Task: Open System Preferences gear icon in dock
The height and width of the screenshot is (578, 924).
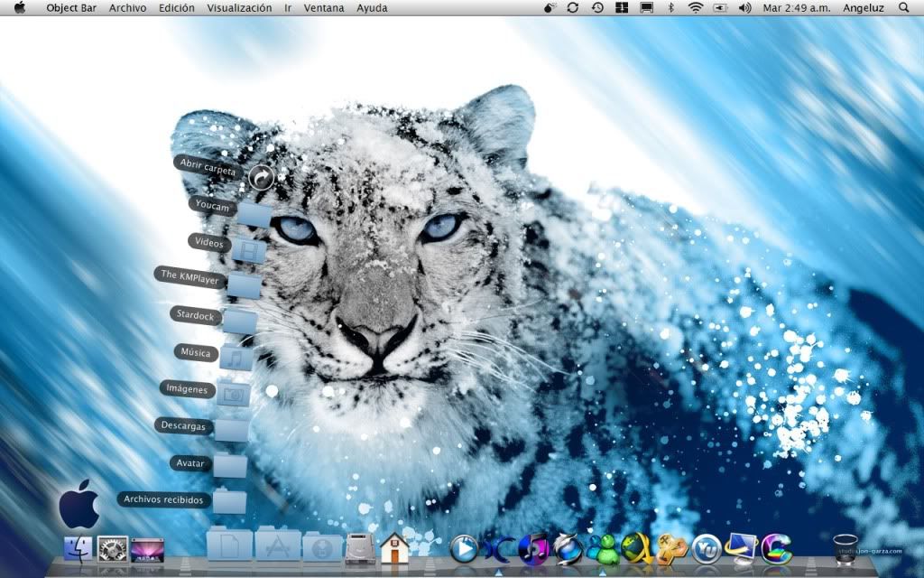Action: click(112, 550)
